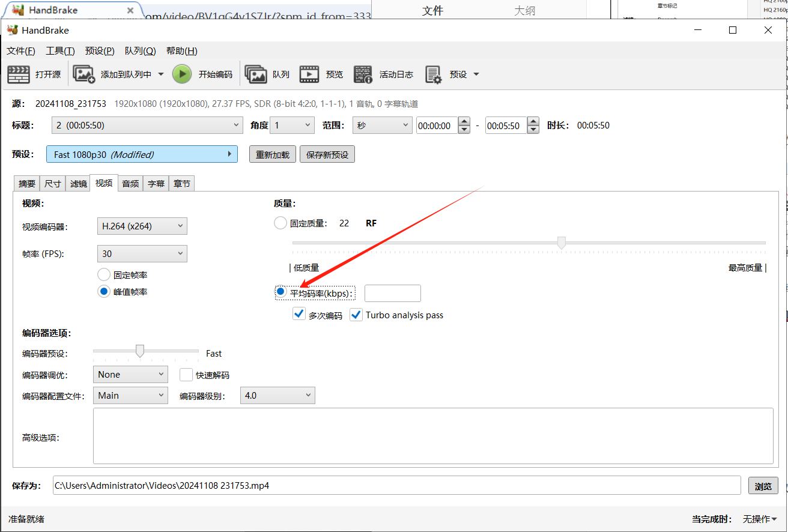The image size is (788, 532).
Task: Switch to the 章节 chapters tab
Action: pyautogui.click(x=182, y=184)
